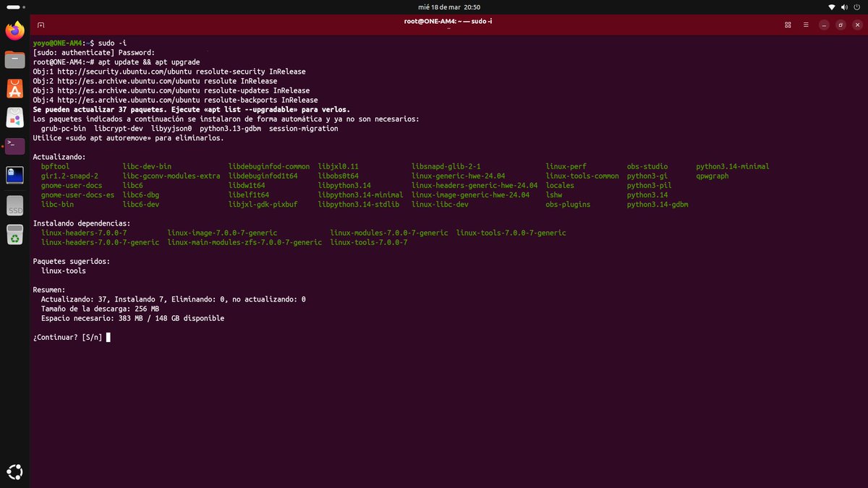Screen dimensions: 868x488
Task: Click the libsnapd-glib-2-1 package name
Action: click(446, 166)
